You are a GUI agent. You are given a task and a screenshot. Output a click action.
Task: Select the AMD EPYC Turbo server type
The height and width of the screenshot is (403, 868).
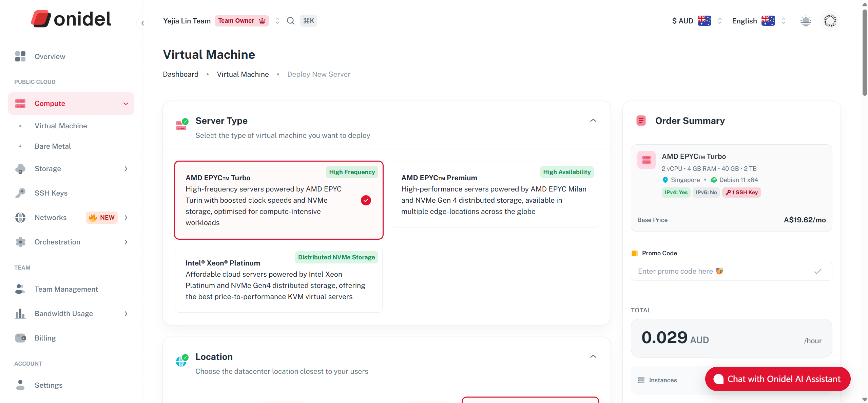click(x=279, y=200)
